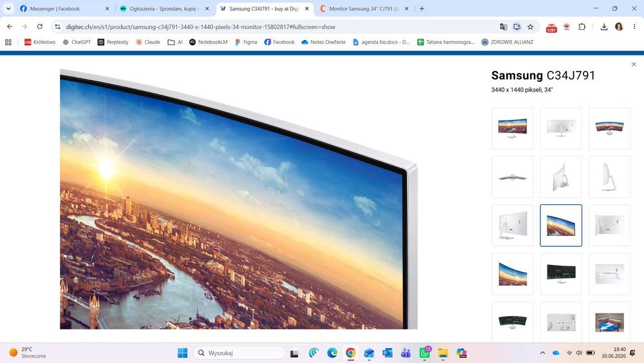Open Task View on the taskbar
Viewport: 644px width, 363px height.
[294, 353]
